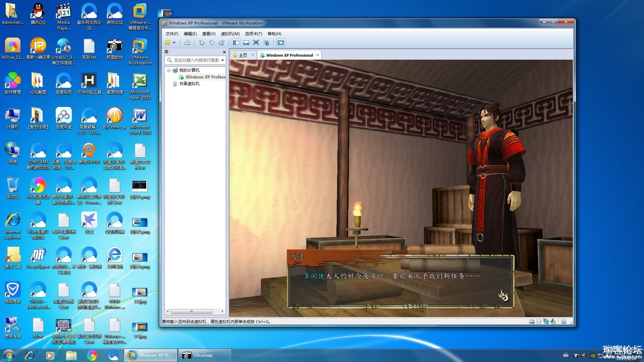Open the 帮助(H) menu

[274, 34]
